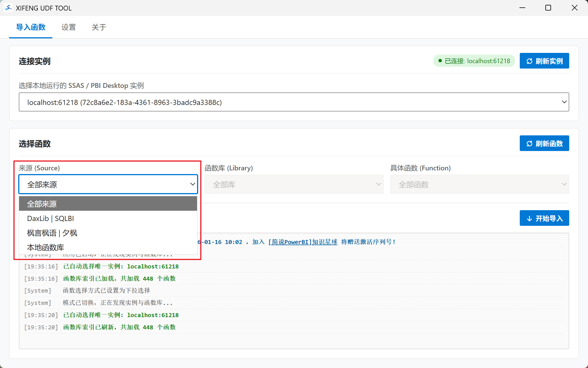Minimize the XIFENG UDF TOOL window
588x368 pixels.
coord(522,8)
